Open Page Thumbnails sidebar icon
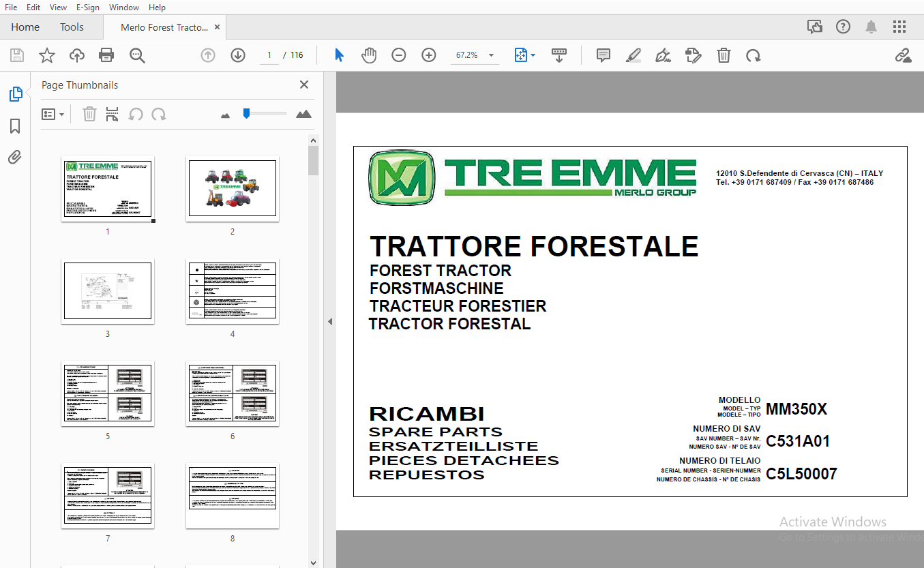This screenshot has width=924, height=568. (x=16, y=94)
